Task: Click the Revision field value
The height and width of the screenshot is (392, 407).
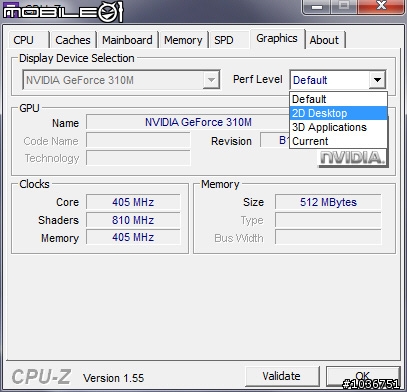Action: pos(275,140)
